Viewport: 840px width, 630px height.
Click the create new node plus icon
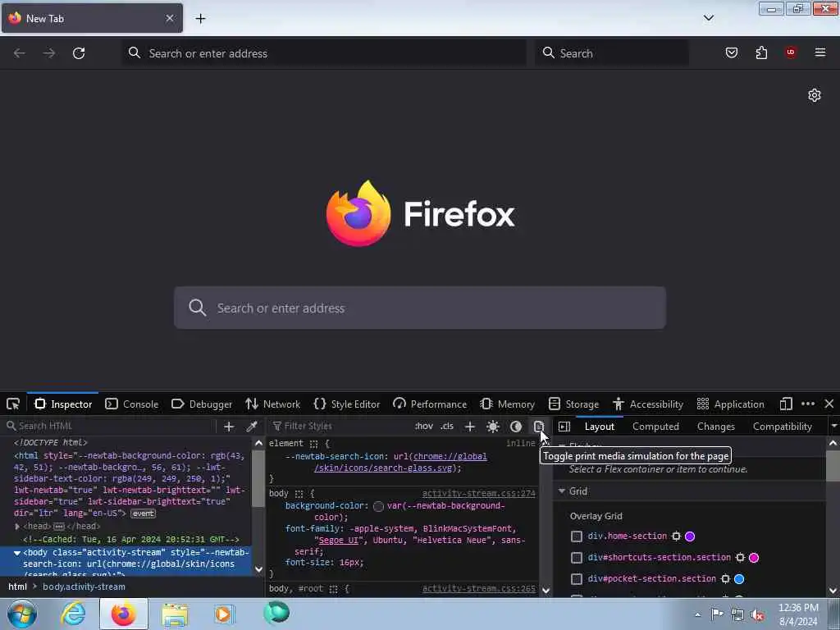pos(229,427)
